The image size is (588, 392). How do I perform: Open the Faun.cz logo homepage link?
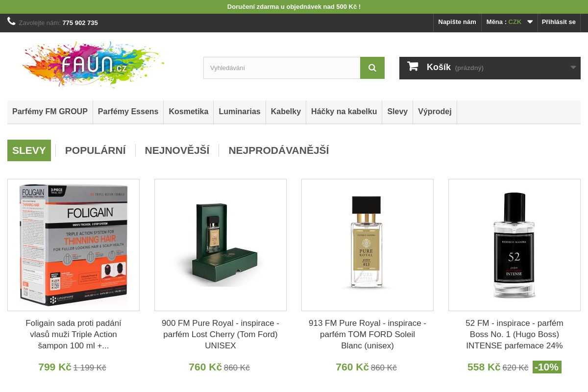click(x=93, y=64)
